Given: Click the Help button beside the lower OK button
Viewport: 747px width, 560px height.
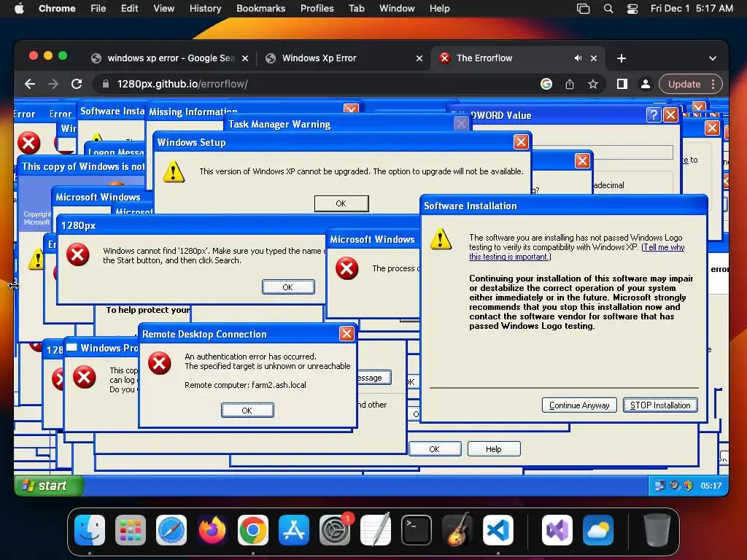Looking at the screenshot, I should [x=494, y=449].
